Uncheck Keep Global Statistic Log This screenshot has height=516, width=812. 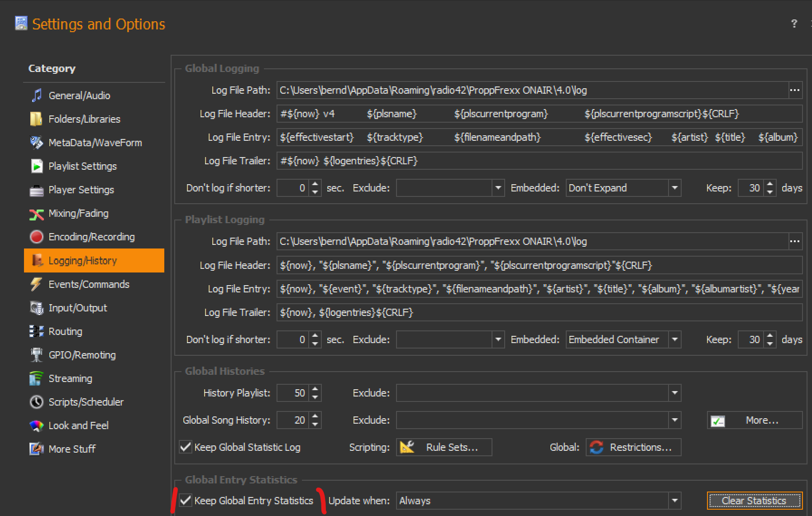pyautogui.click(x=186, y=447)
